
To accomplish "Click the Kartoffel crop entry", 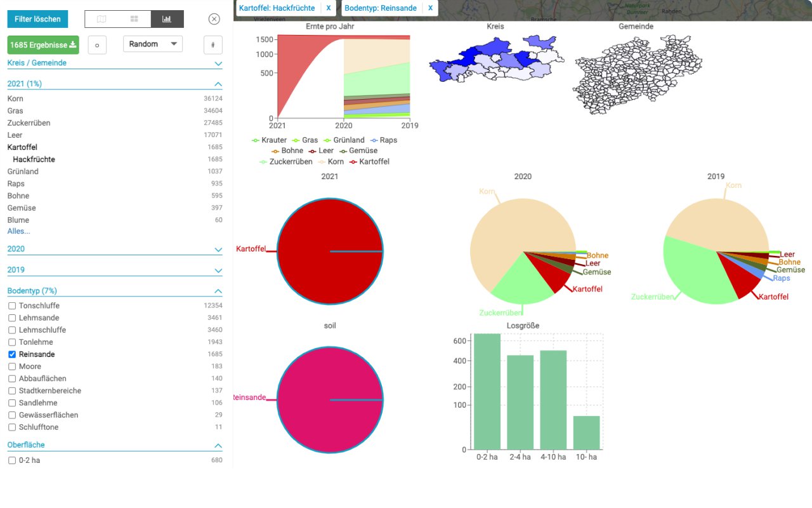I will pyautogui.click(x=115, y=147).
